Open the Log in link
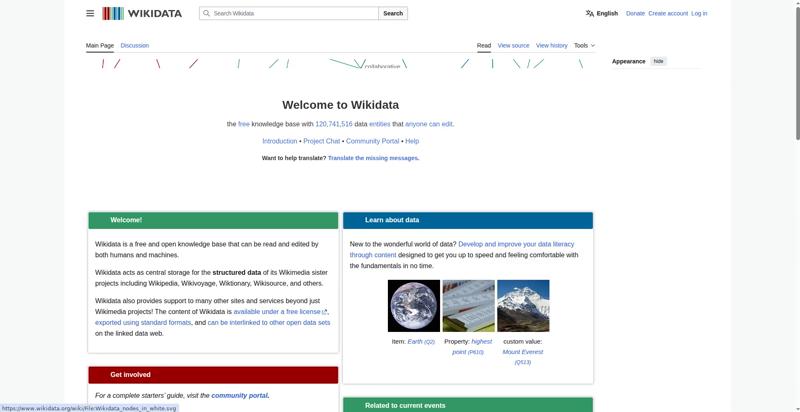800x412 pixels. coord(699,13)
